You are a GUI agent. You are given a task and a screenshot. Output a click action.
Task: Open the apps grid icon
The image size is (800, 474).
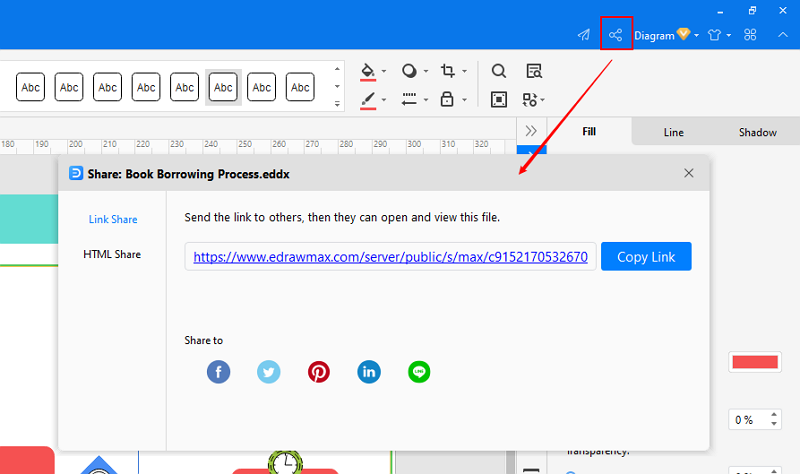pos(750,35)
